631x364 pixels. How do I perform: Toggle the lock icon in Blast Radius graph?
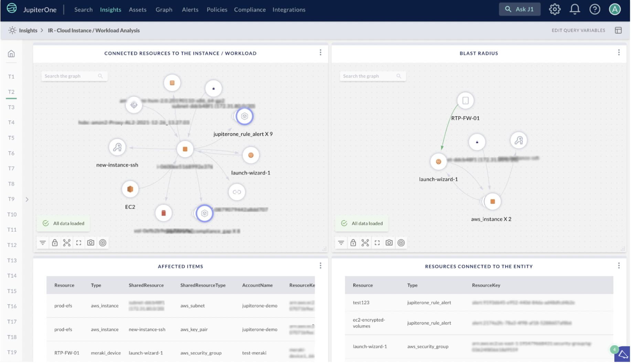(353, 243)
